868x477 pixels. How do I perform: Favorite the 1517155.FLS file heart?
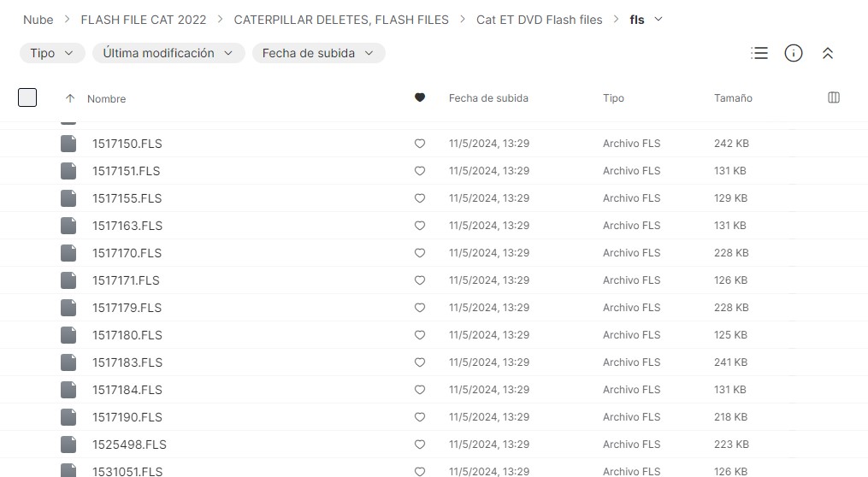pyautogui.click(x=419, y=198)
